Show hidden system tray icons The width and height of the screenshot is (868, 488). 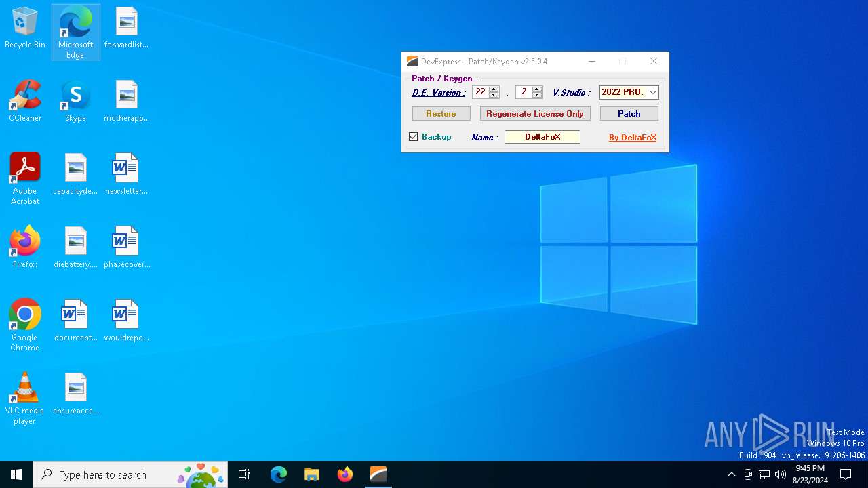click(731, 474)
